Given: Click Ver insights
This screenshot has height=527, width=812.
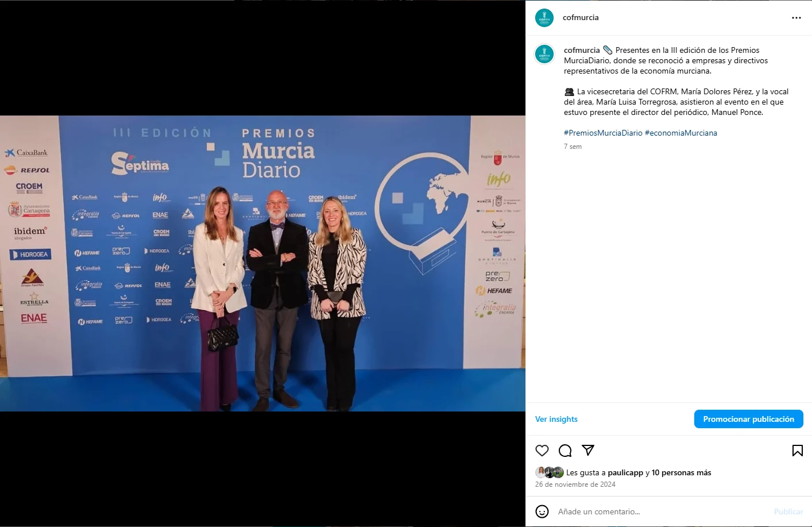Looking at the screenshot, I should tap(556, 419).
